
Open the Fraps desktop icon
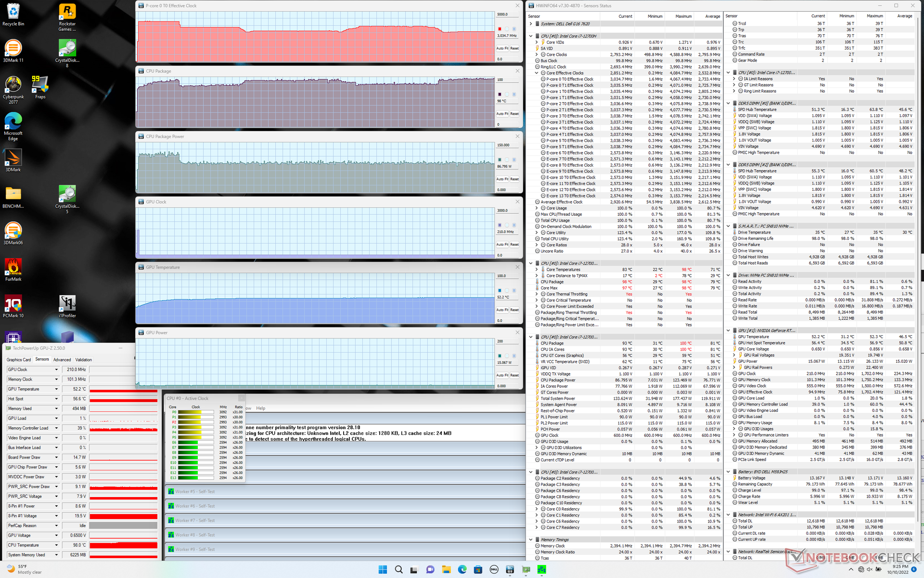click(40, 87)
